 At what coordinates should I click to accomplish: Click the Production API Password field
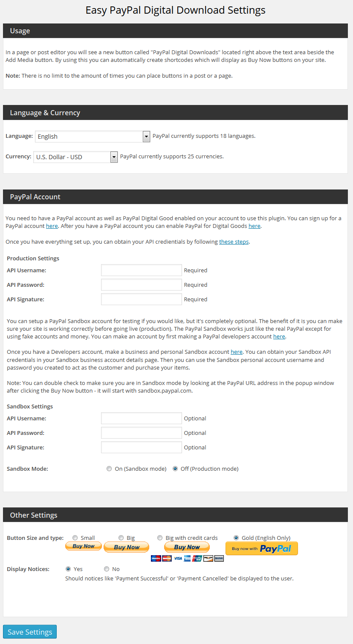(x=142, y=285)
